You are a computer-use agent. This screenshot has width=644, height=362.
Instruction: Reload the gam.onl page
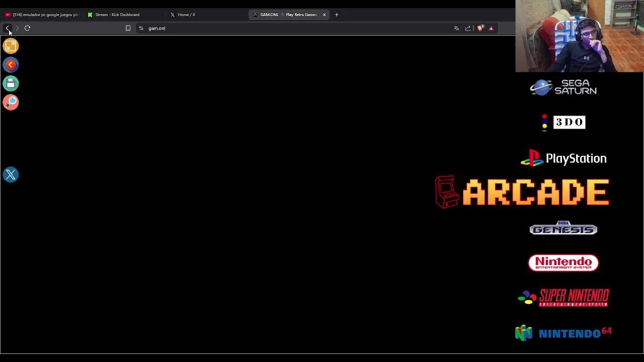27,28
